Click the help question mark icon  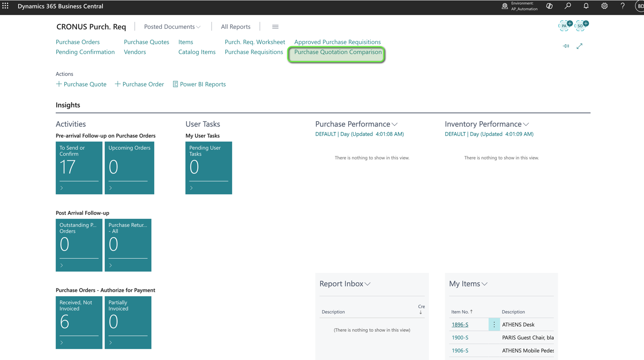point(623,6)
